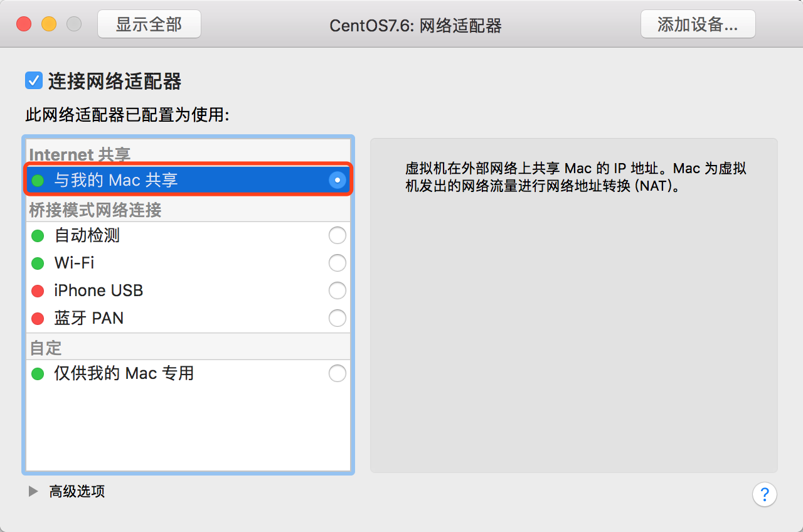Click the green status dot beside 自动检测
Viewport: 803px width, 532px height.
(38, 236)
